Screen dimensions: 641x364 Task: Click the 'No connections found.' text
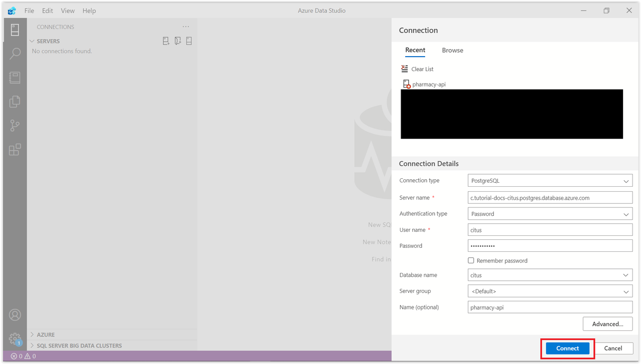point(62,51)
